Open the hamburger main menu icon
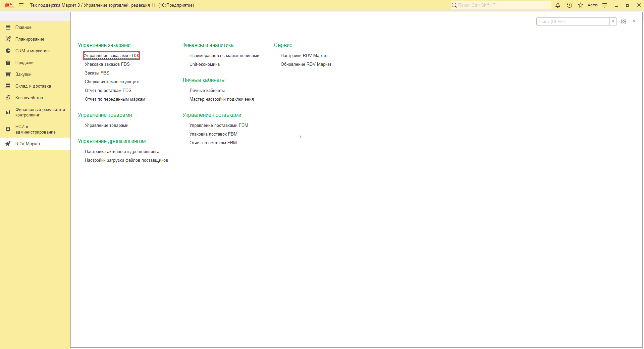 (21, 5)
